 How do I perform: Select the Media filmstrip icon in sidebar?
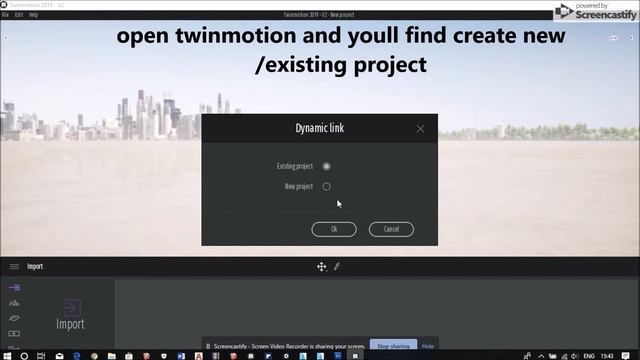pos(14,333)
